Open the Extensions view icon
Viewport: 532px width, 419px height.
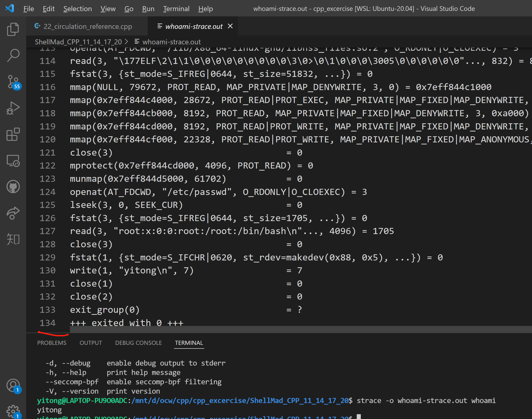click(13, 134)
